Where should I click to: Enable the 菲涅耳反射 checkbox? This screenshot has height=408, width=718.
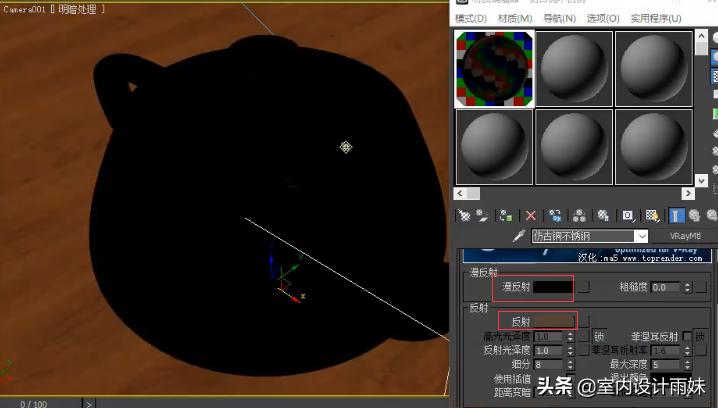(686, 336)
